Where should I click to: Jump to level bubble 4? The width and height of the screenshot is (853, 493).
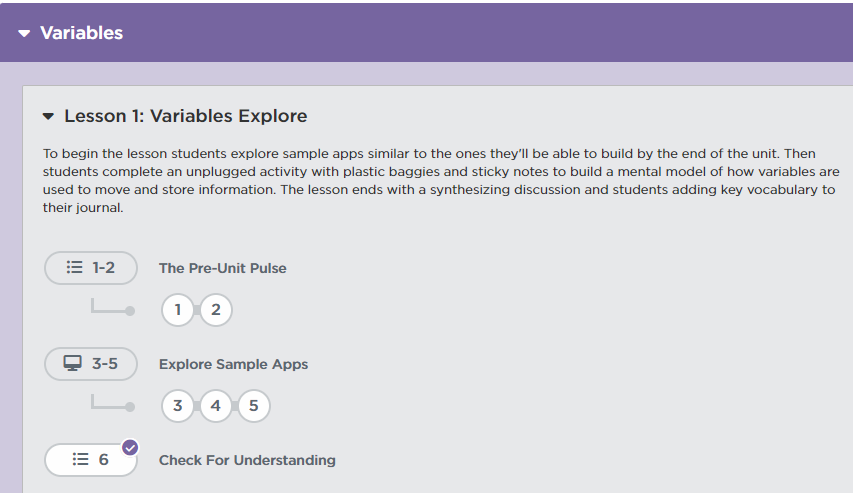tap(215, 406)
